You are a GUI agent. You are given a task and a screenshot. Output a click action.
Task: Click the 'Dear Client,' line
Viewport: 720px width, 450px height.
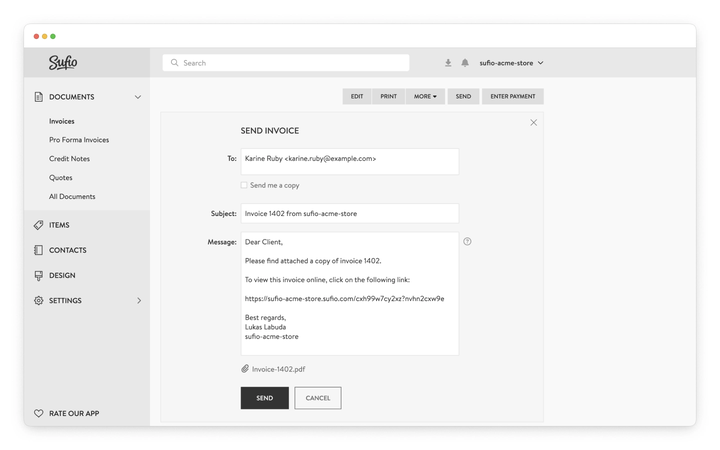click(264, 242)
